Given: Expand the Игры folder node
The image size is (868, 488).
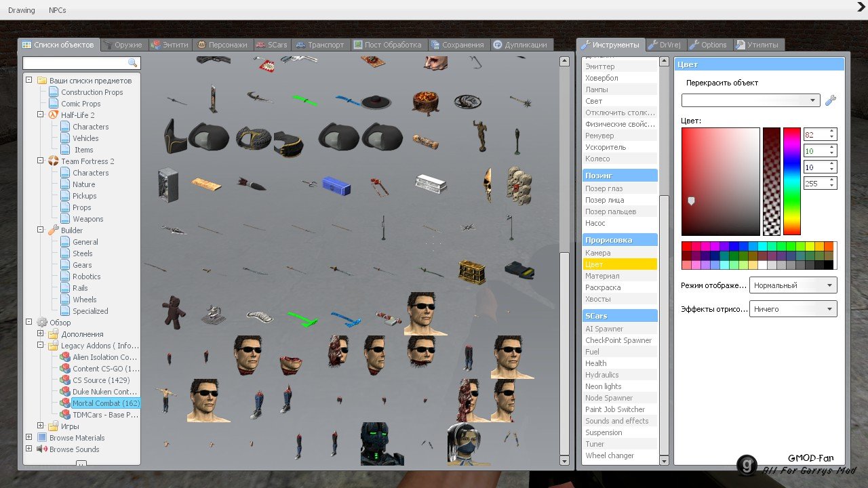Looking at the screenshot, I should click(41, 426).
